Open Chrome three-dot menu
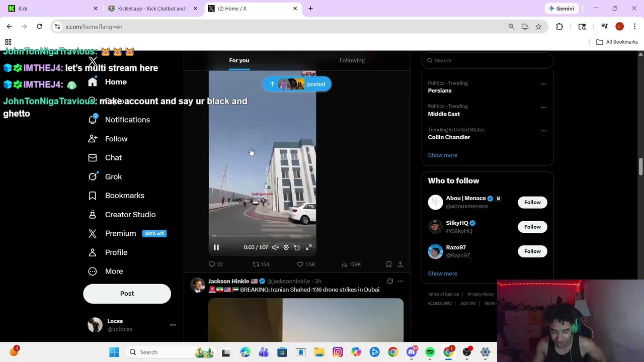 tap(635, 27)
